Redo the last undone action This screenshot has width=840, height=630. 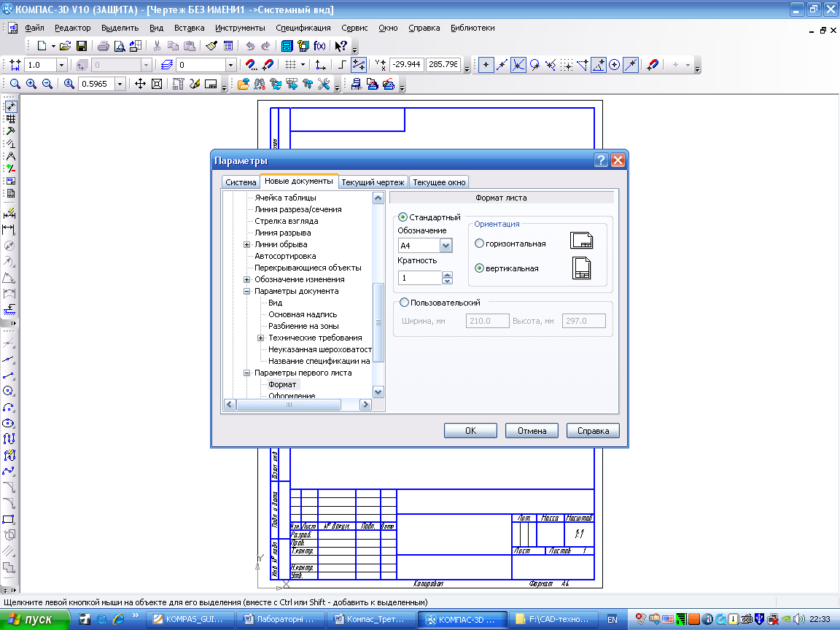266,46
